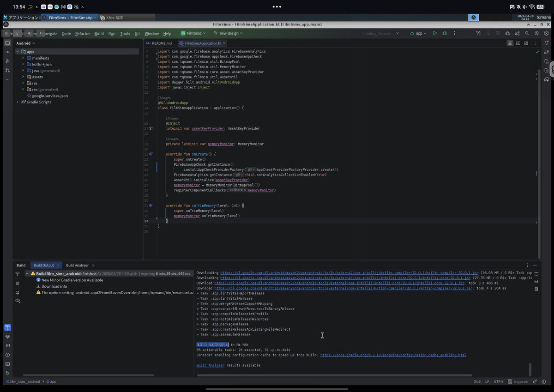Viewport: 554px width, 392px height.
Task: Switch editor to Code-only view
Action: click(x=510, y=43)
